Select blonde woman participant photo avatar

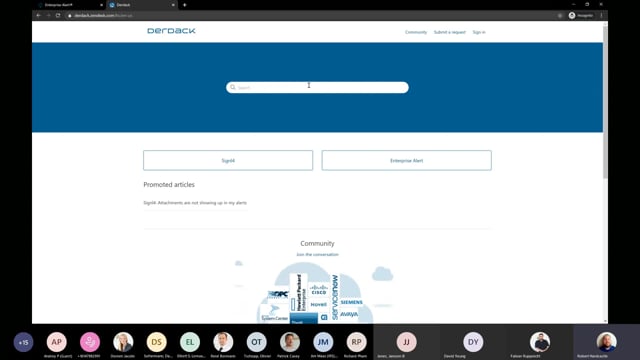coord(123,342)
